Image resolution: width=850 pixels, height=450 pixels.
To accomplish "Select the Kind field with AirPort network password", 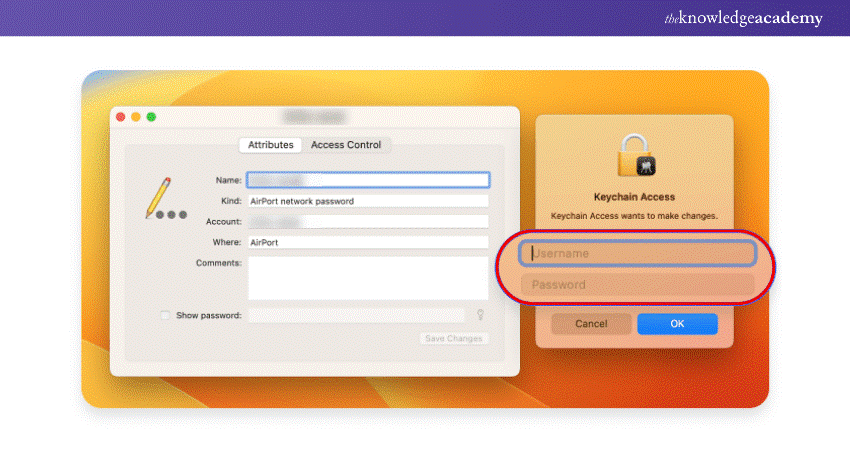I will tap(367, 201).
